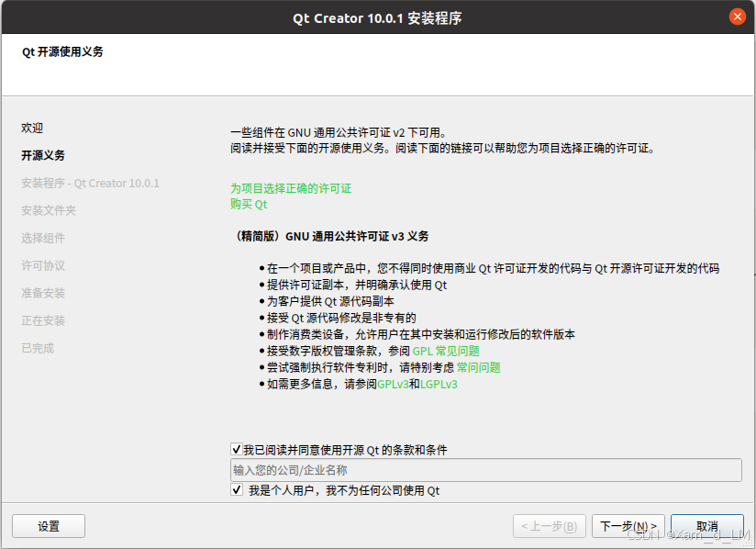Viewport: 756px width, 549px height.
Task: Click the company name input field
Action: point(486,470)
